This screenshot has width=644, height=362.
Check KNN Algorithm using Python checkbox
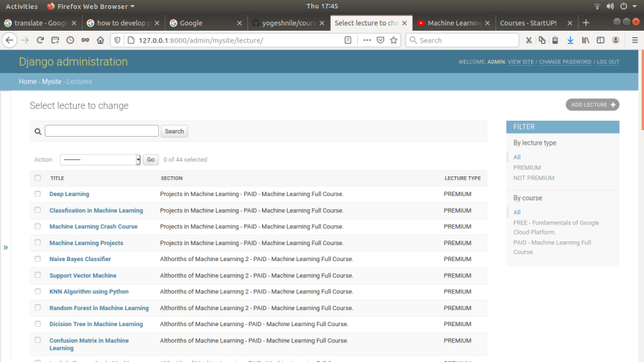[x=38, y=291]
